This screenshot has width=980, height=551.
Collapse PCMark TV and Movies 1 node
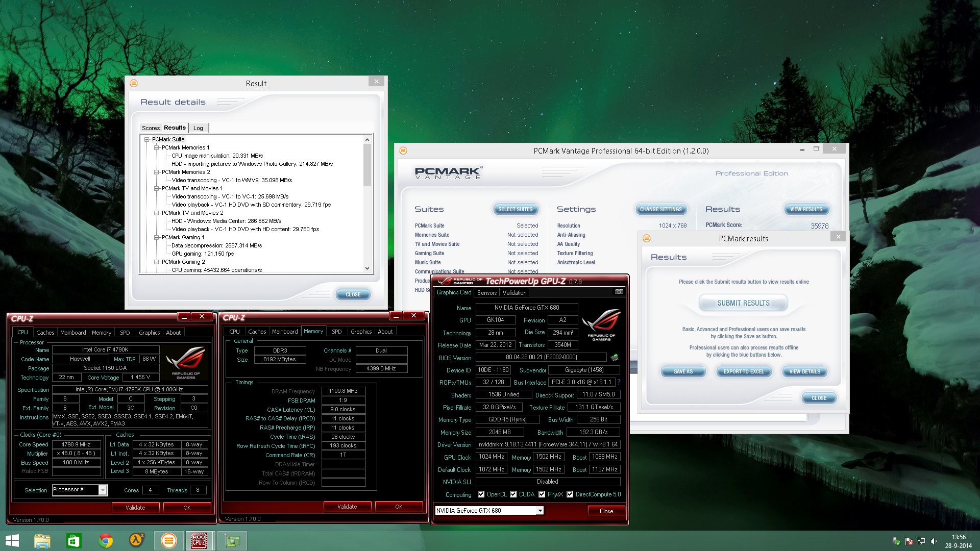point(157,188)
